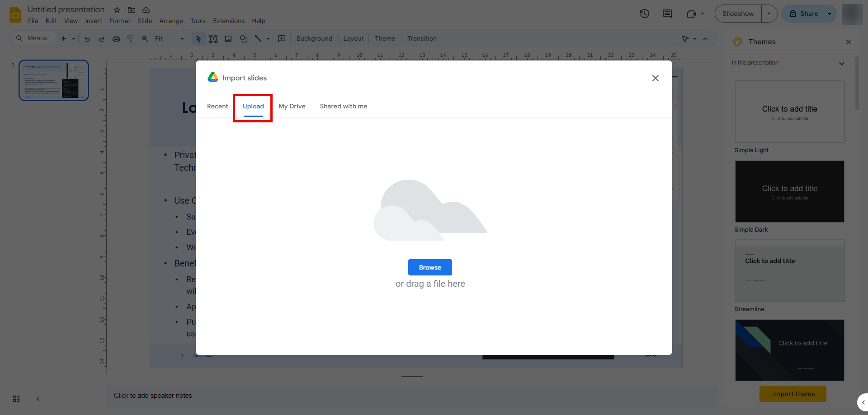Click the Print icon

(x=116, y=39)
